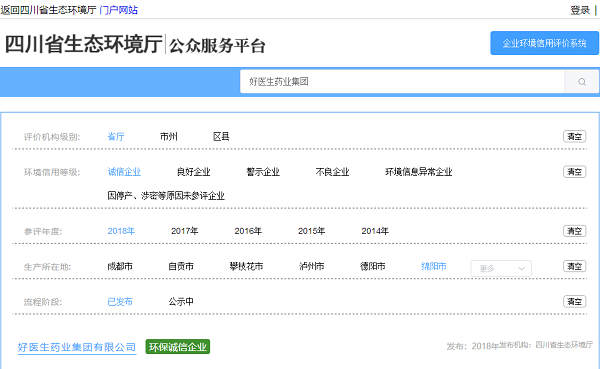Open the 门户网站 link

coord(118,10)
